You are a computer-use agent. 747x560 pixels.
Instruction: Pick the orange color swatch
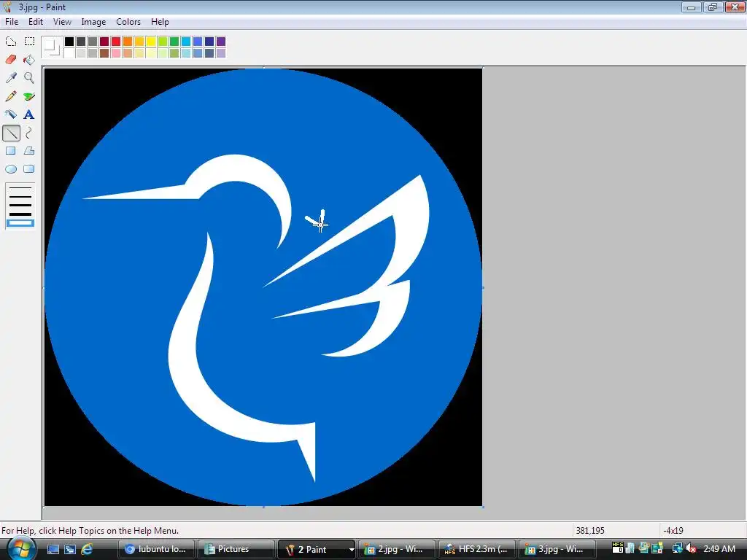[x=128, y=42]
